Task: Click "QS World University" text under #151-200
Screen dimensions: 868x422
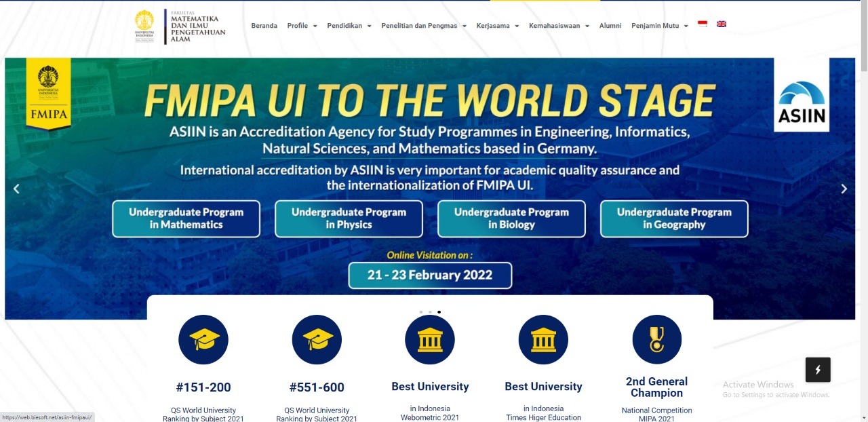Action: [203, 410]
